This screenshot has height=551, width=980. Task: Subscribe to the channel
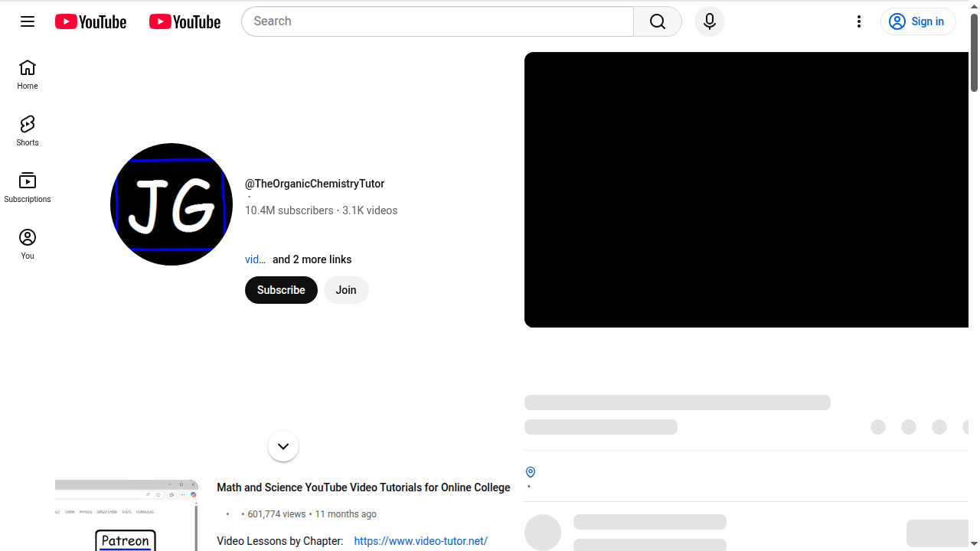point(281,290)
